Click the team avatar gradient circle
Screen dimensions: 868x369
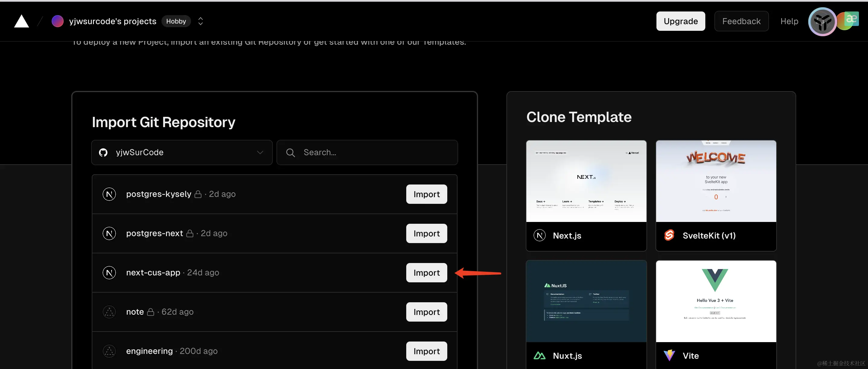click(x=57, y=21)
